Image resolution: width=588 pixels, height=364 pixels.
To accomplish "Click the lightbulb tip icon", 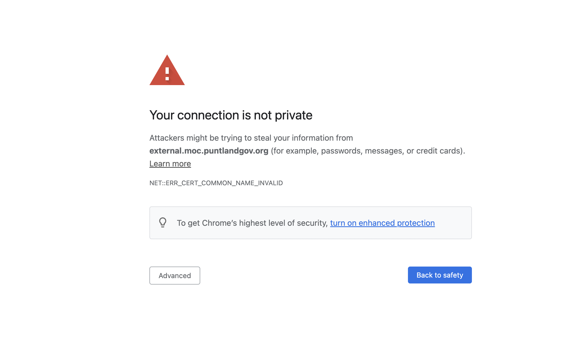I will point(163,223).
